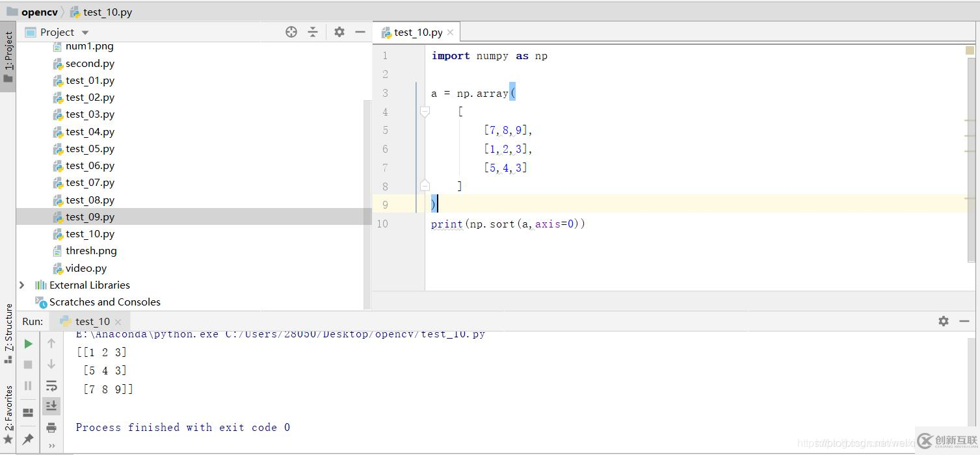Select test_05.py file
980x455 pixels.
tap(90, 149)
